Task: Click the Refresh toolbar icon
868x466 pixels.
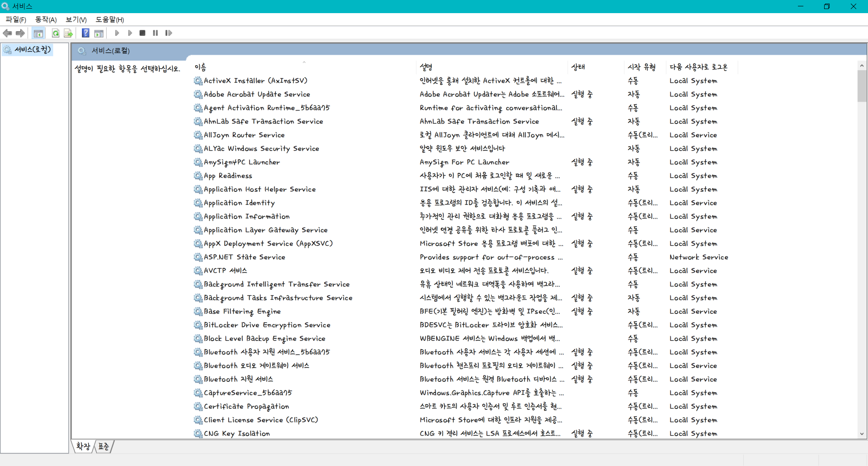Action: [56, 33]
